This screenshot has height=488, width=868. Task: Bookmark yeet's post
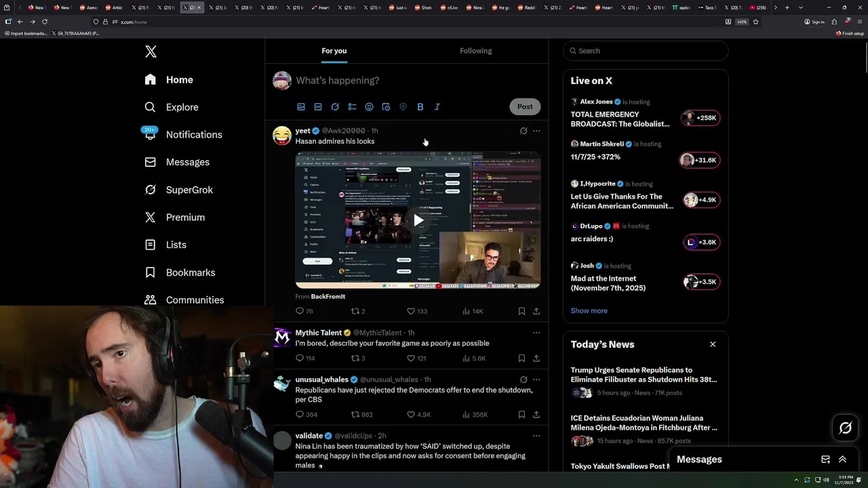click(x=521, y=311)
